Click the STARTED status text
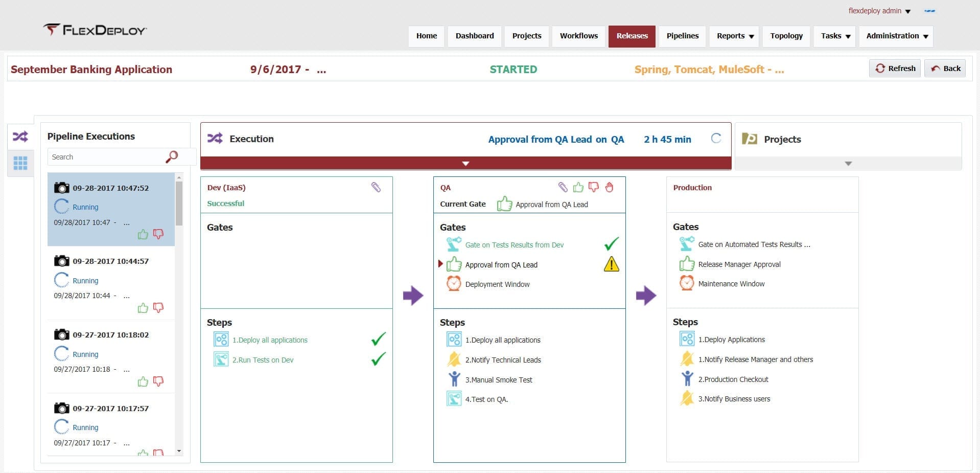The width and height of the screenshot is (980, 473). click(x=513, y=70)
